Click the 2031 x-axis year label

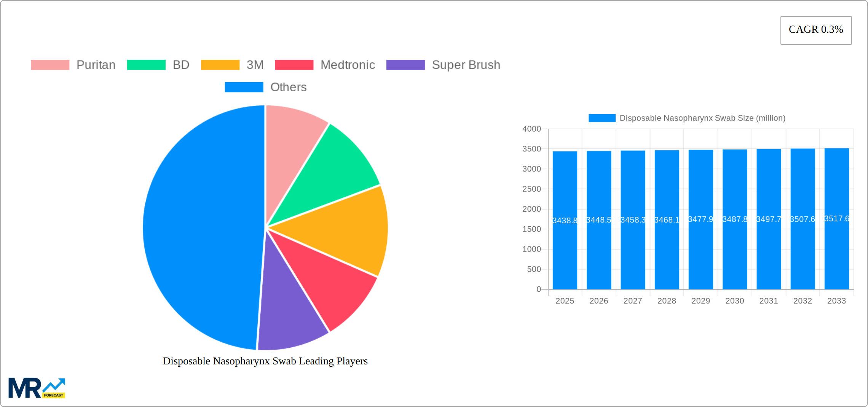(x=768, y=301)
